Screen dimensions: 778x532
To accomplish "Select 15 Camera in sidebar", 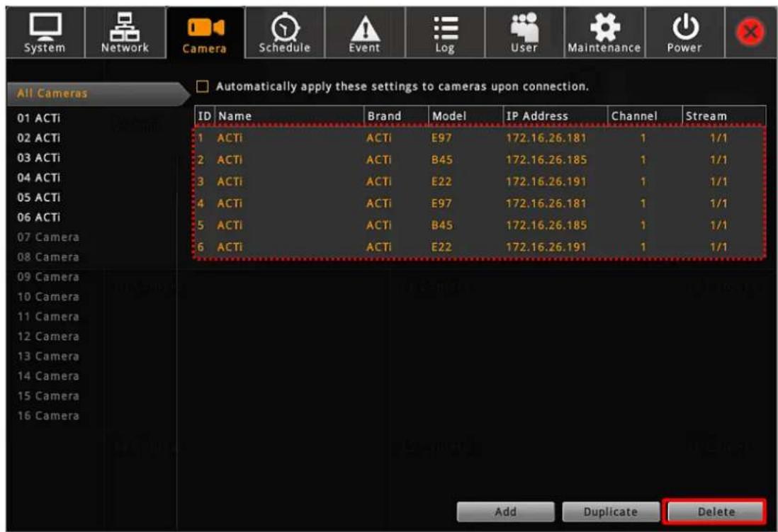I will pos(48,396).
